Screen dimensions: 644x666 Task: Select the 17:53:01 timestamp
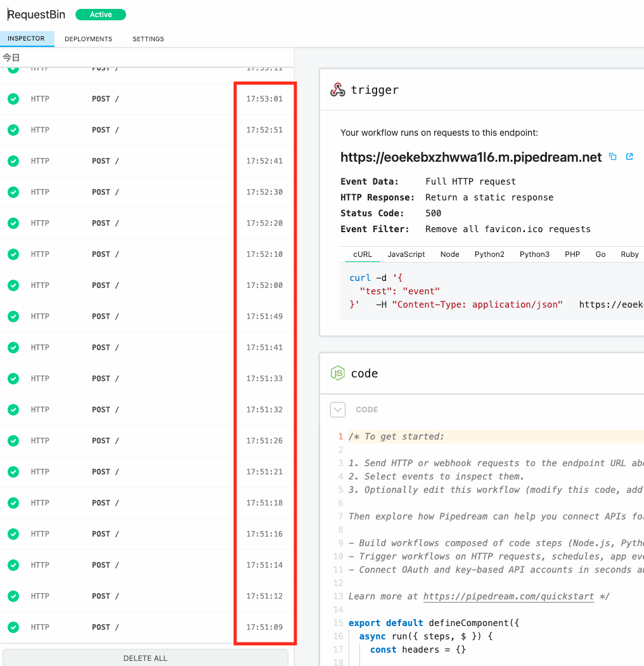click(264, 98)
